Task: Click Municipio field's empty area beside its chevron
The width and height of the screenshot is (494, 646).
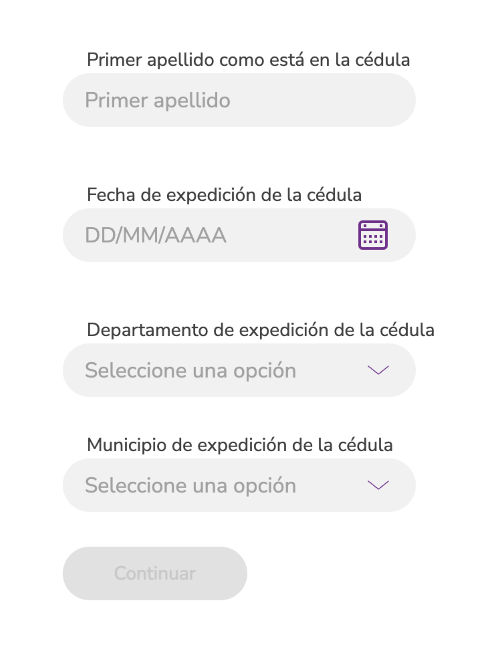Action: (x=332, y=485)
